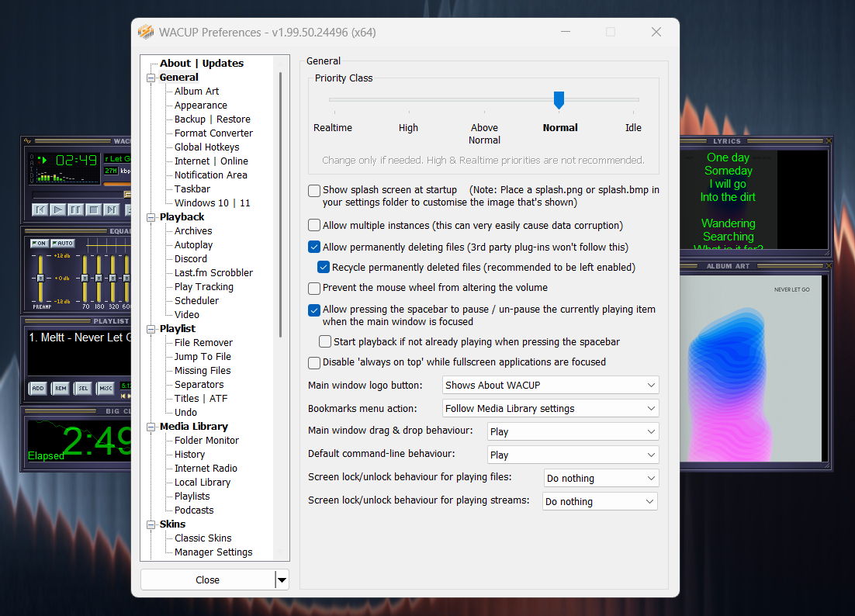Click the Big Clock elapsed time display

click(80, 441)
